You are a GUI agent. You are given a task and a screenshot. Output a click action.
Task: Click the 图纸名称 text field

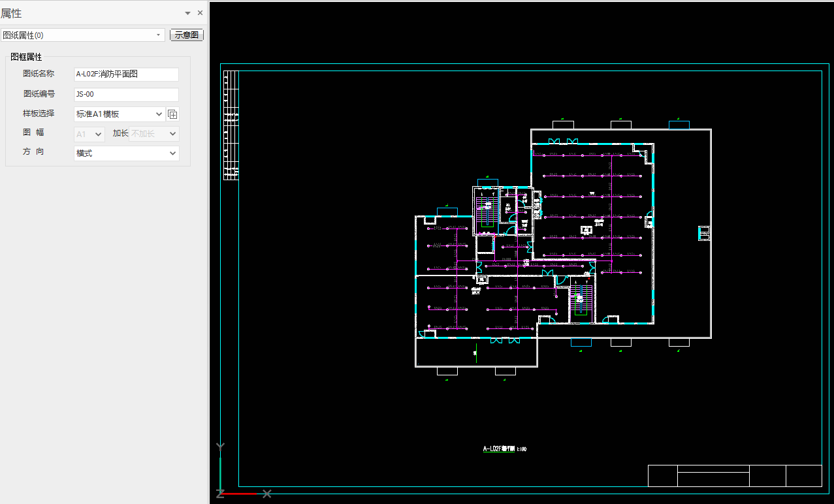[126, 74]
